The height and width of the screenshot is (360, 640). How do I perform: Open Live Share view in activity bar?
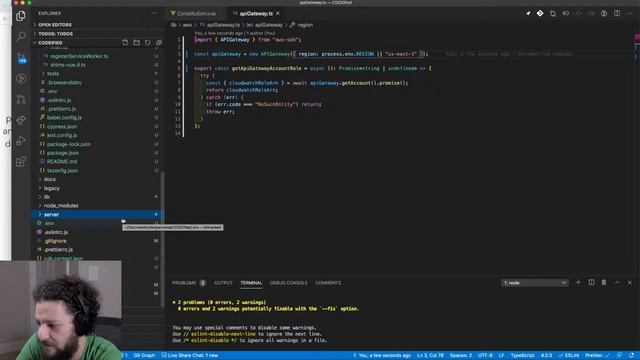pos(21,120)
